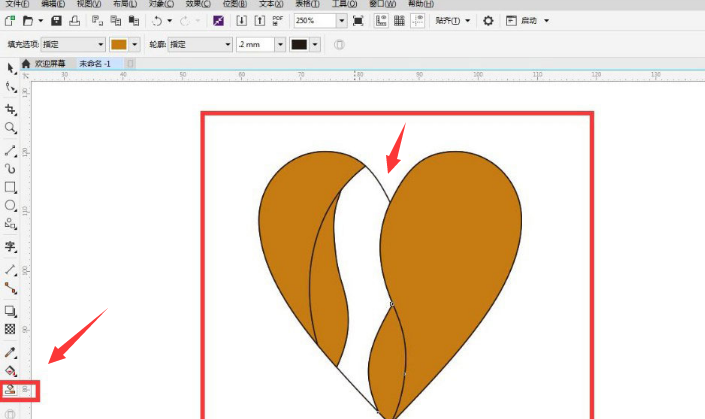Select the Zoom magnifier tool
The height and width of the screenshot is (419, 705).
click(x=11, y=128)
